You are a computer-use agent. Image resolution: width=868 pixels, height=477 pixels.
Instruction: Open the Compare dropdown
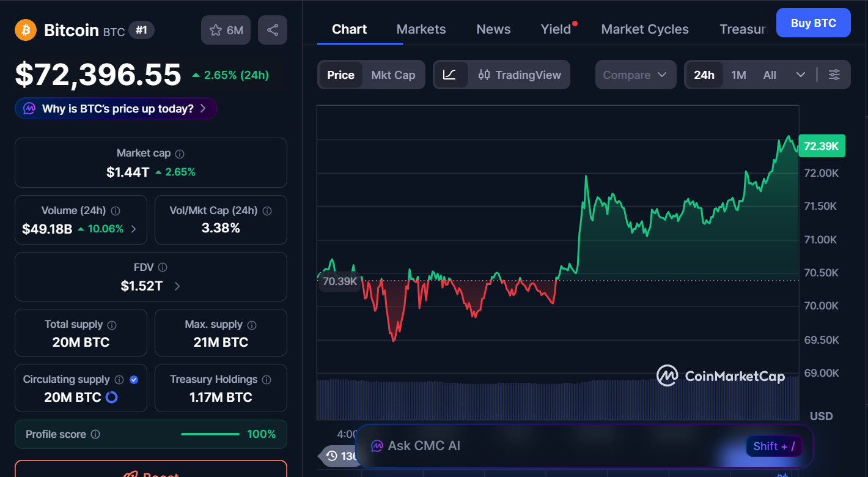[x=635, y=75]
